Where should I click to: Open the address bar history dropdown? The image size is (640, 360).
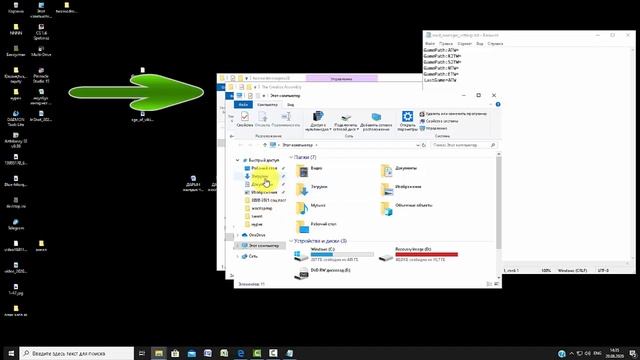pyautogui.click(x=418, y=145)
